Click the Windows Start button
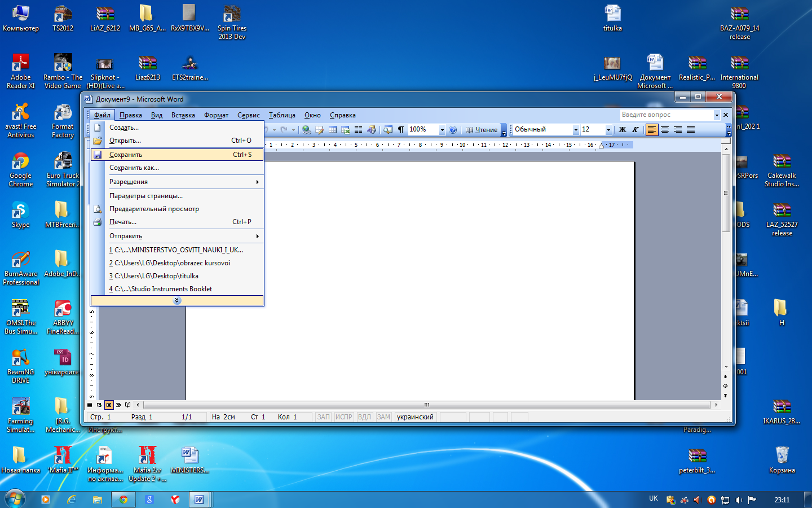 [15, 499]
